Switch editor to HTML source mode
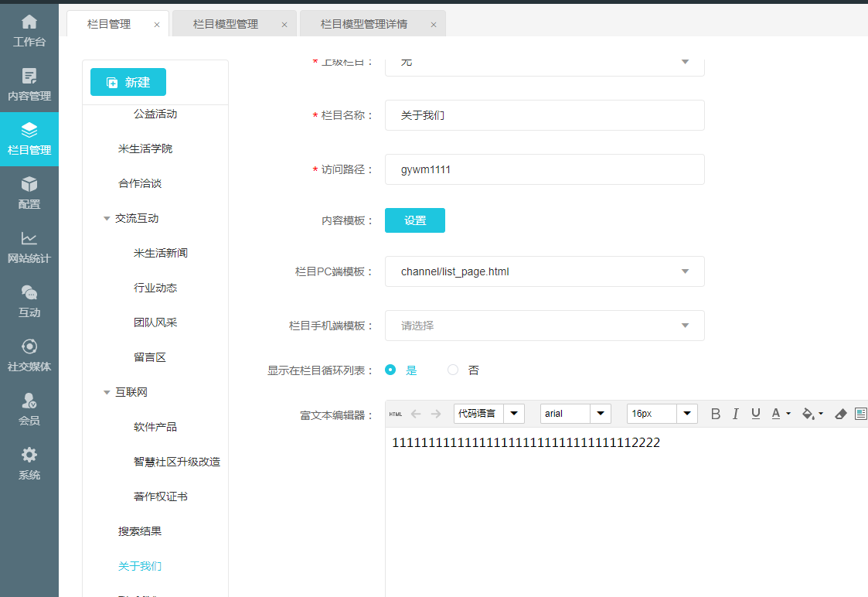The height and width of the screenshot is (597, 868). point(396,414)
